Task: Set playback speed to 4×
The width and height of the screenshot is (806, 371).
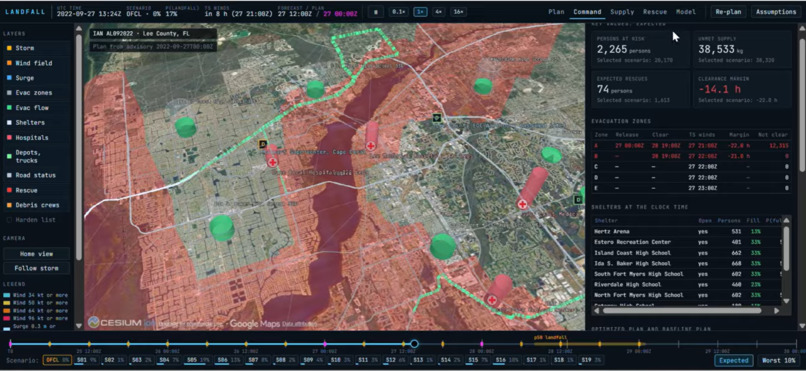Action: click(x=438, y=12)
